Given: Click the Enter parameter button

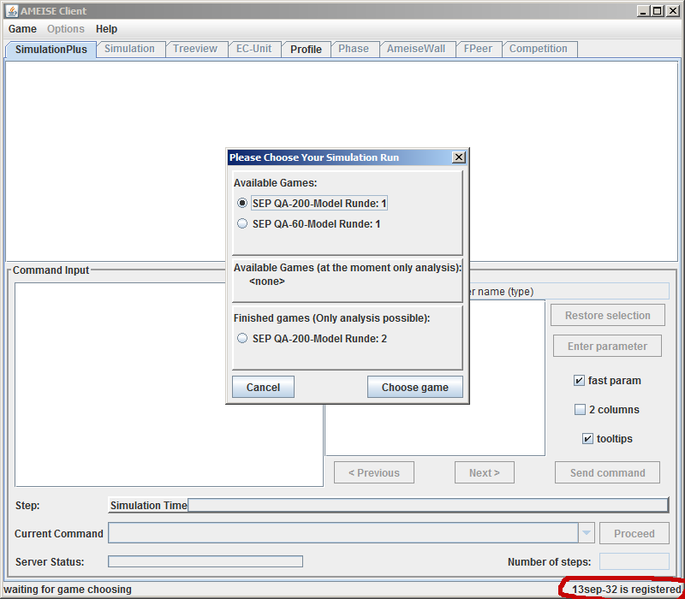Looking at the screenshot, I should (607, 346).
